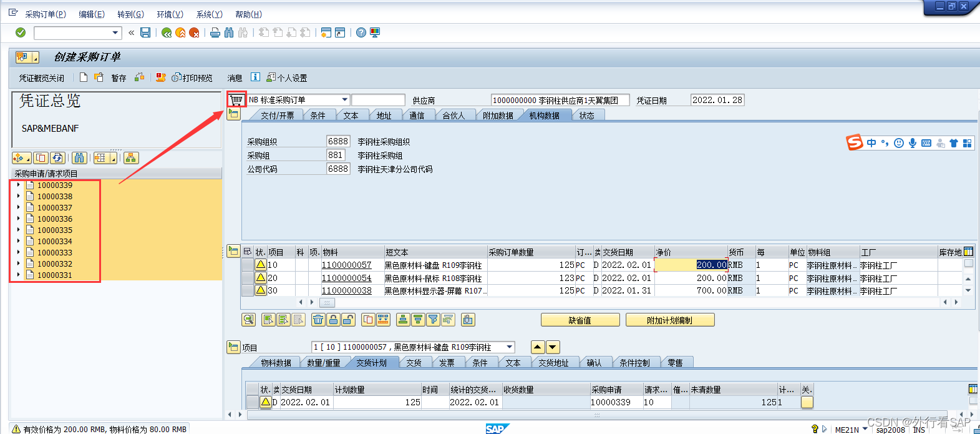Click the green checkmark Enter icon
Screen dimensions: 980x434
[x=21, y=32]
